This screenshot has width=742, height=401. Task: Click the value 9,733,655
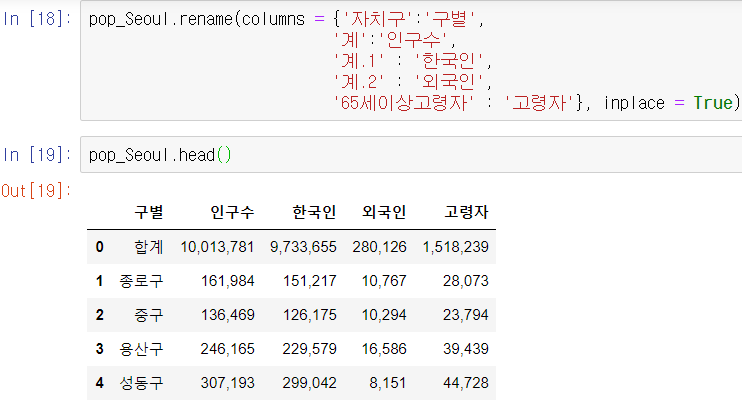click(x=303, y=247)
